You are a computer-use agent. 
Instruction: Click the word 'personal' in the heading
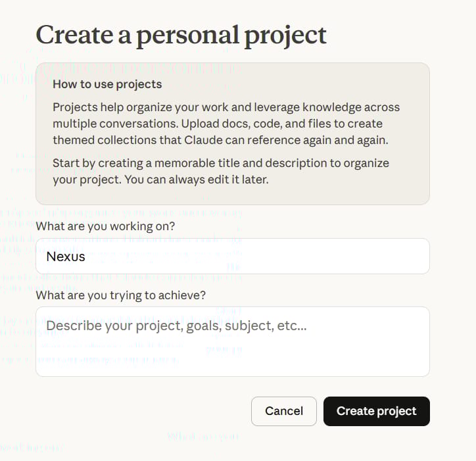[x=187, y=36]
